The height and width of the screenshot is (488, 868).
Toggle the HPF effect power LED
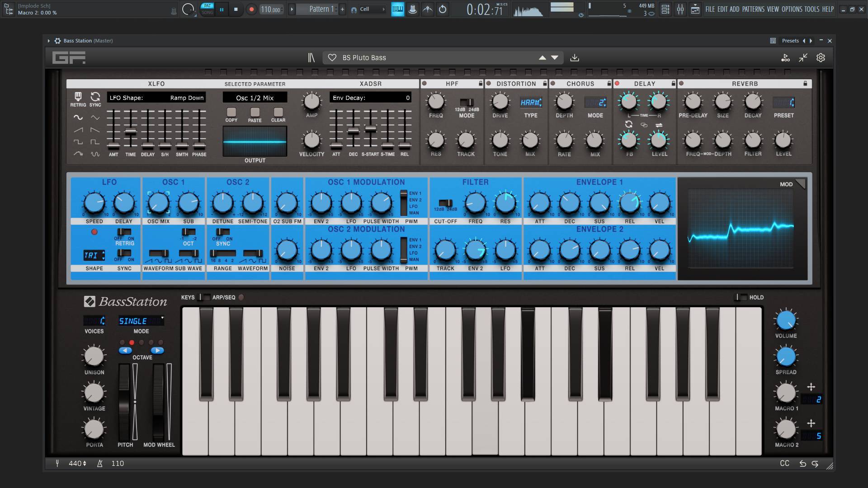(424, 84)
